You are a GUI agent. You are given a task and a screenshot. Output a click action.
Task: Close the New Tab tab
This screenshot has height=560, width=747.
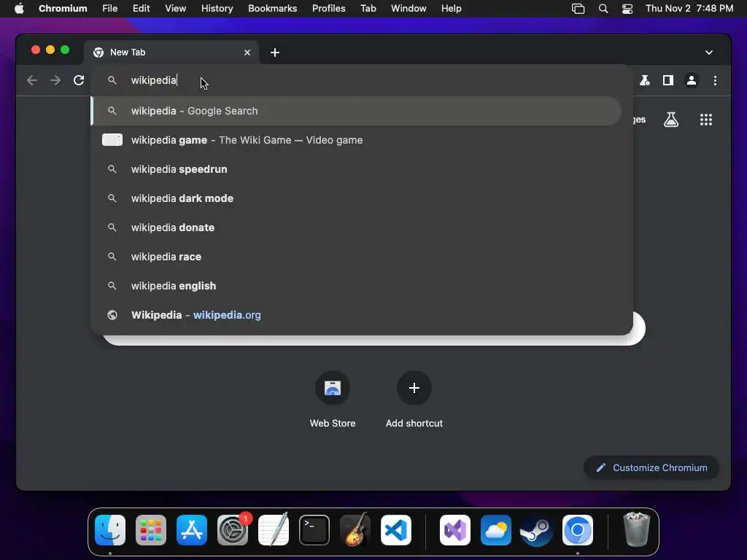point(247,52)
